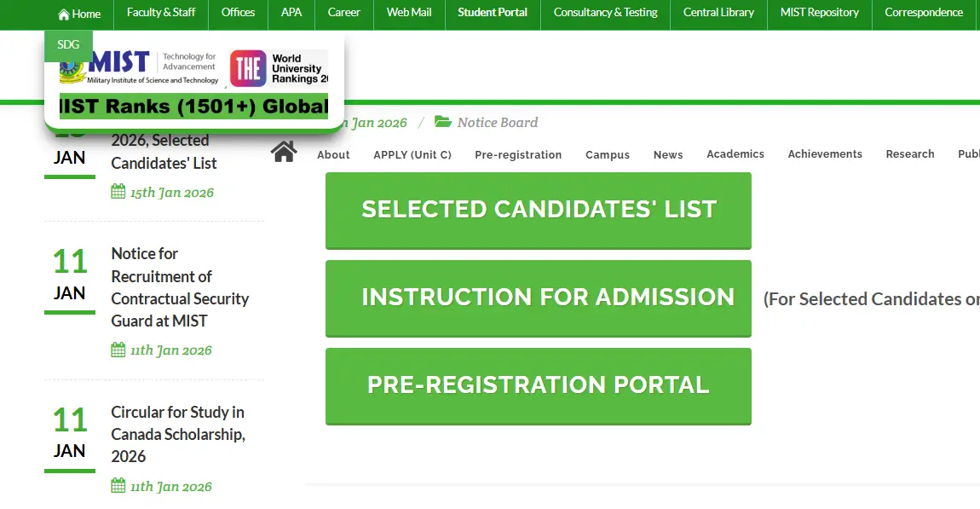
Task: Open the Consultancy & Testing section
Action: point(604,13)
